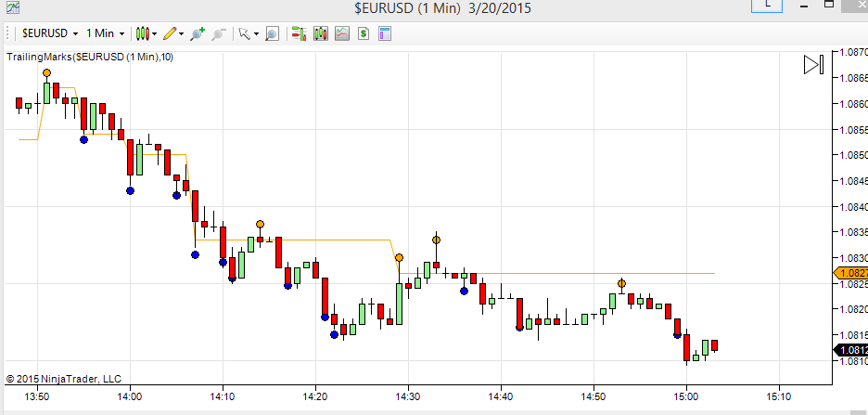This screenshot has width=868, height=415.
Task: Click the 14:30 time axis label
Action: [x=408, y=396]
